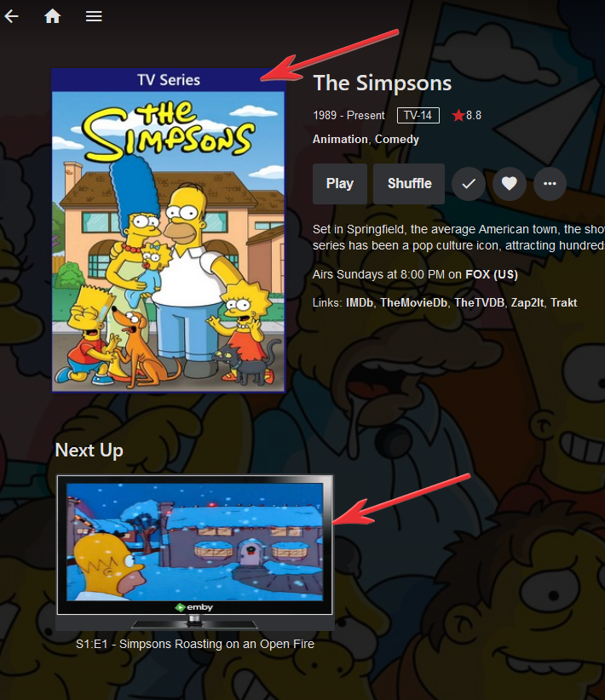Image resolution: width=605 pixels, height=700 pixels.
Task: Go to the home screen icon
Action: (52, 16)
